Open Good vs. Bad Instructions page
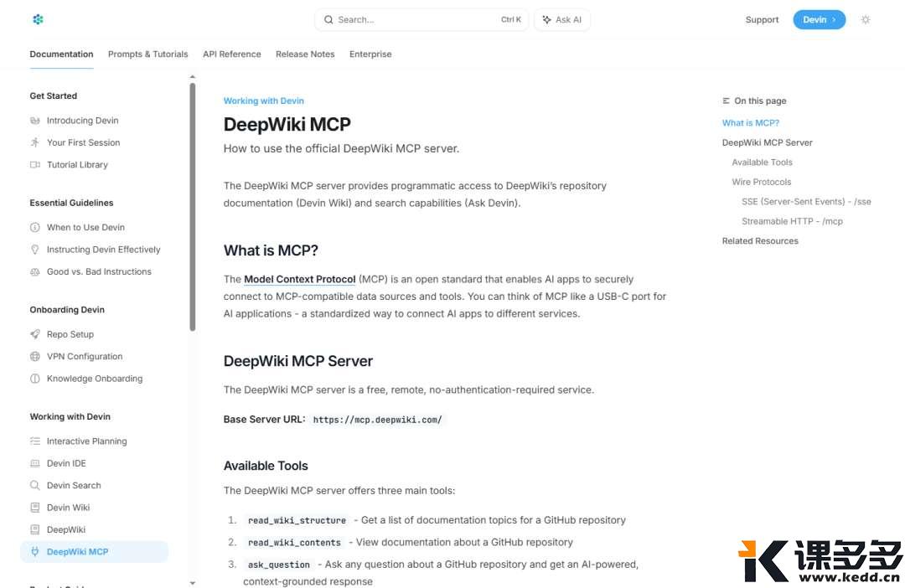 point(99,271)
